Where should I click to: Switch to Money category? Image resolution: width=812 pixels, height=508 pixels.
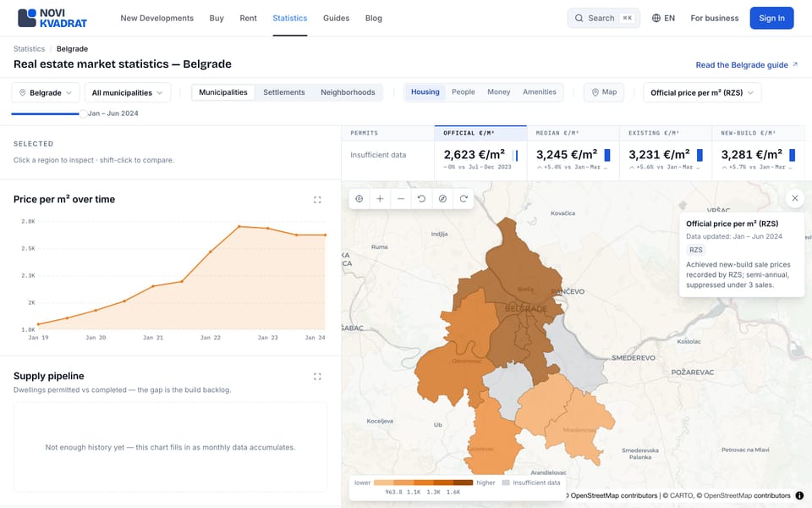pyautogui.click(x=499, y=92)
